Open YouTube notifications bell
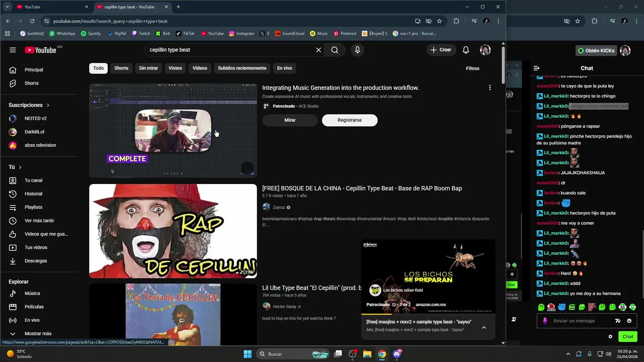 [466, 50]
